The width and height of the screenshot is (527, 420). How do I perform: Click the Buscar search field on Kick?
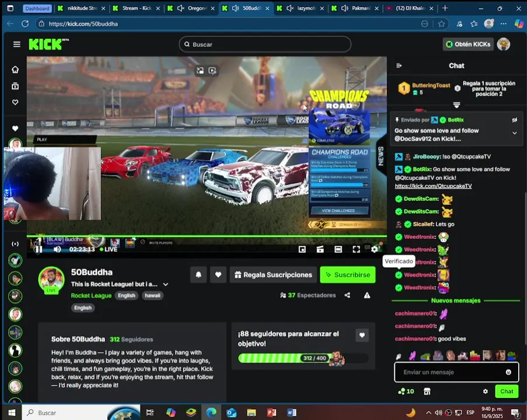pos(265,44)
